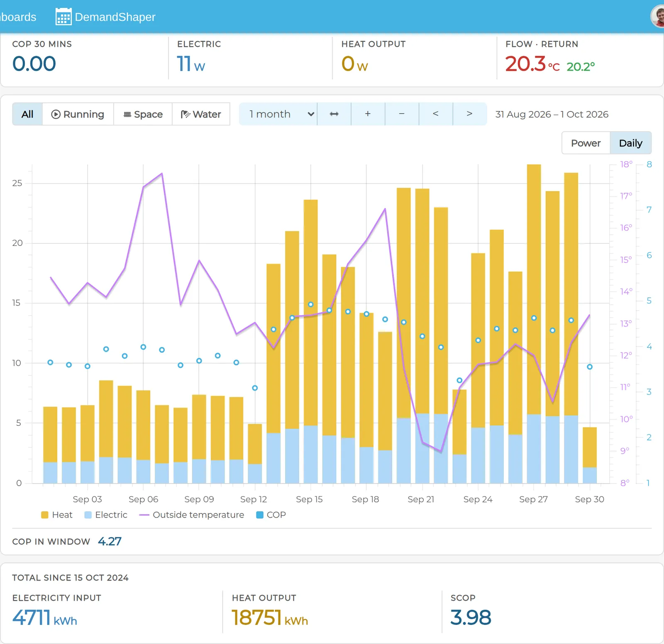
Task: Click the flow temperature 20.3°C
Action: [x=532, y=64]
